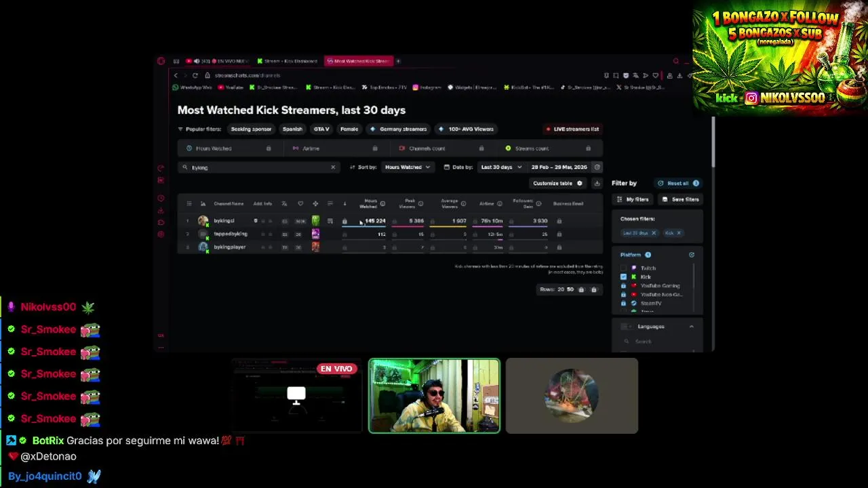Click the list icon in bykingcl row

point(330,221)
